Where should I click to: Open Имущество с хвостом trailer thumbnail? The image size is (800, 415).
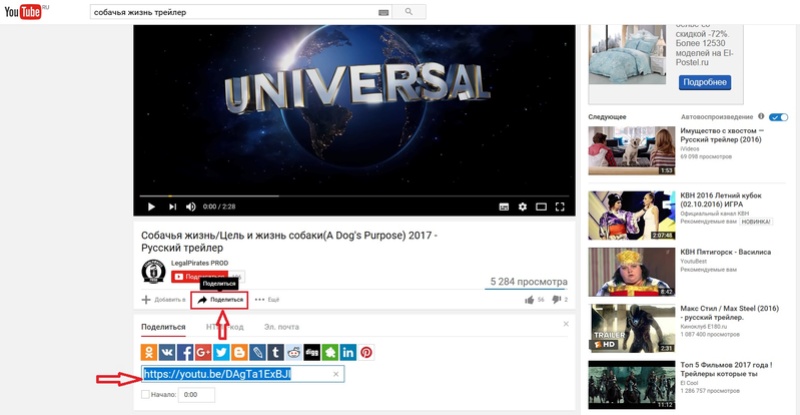(x=632, y=151)
